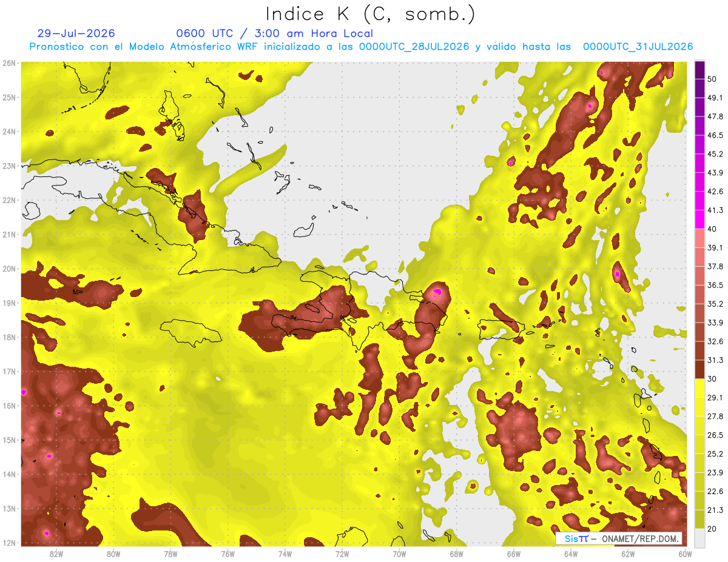Click the colorbar value '29.1'
The width and height of the screenshot is (728, 562).
(715, 397)
